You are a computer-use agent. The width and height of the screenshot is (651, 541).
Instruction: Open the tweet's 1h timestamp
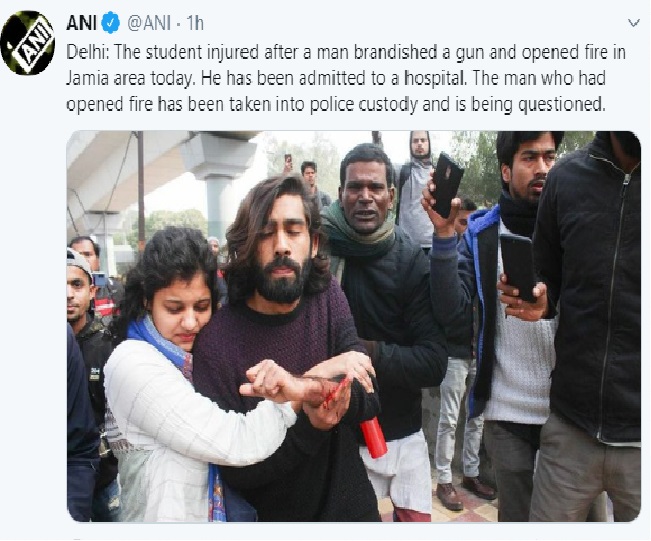coord(195,24)
